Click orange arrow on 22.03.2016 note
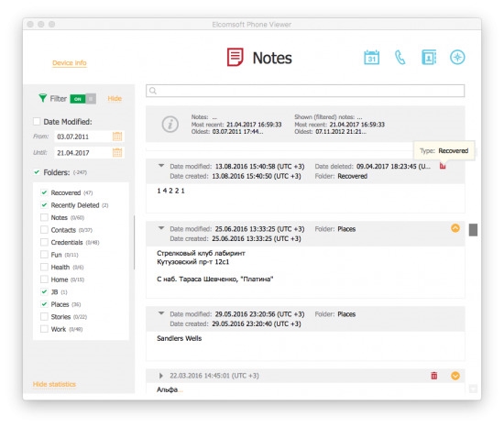This screenshot has height=427, width=504. coord(455,376)
